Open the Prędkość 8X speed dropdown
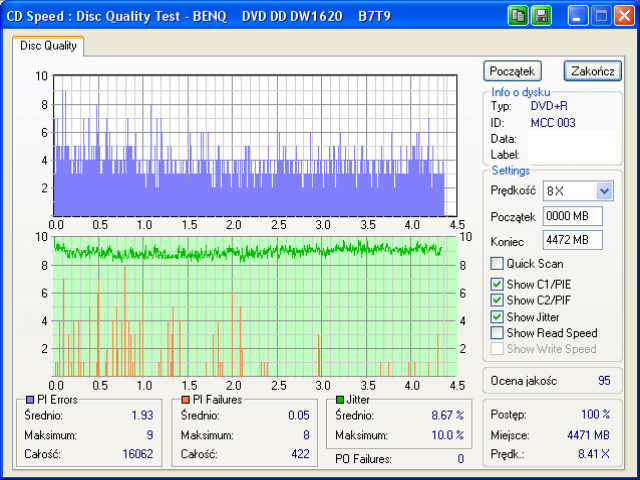This screenshot has width=640, height=480. (604, 191)
